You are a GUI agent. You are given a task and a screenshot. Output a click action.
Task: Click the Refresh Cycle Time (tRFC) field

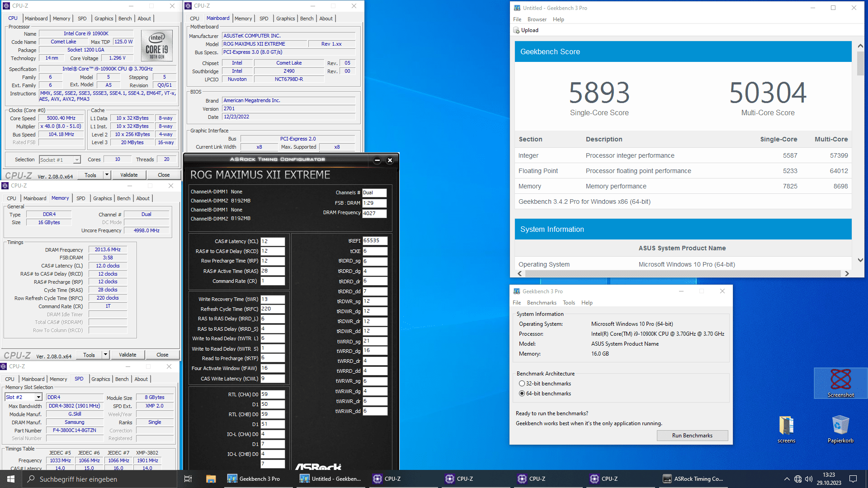[273, 309]
